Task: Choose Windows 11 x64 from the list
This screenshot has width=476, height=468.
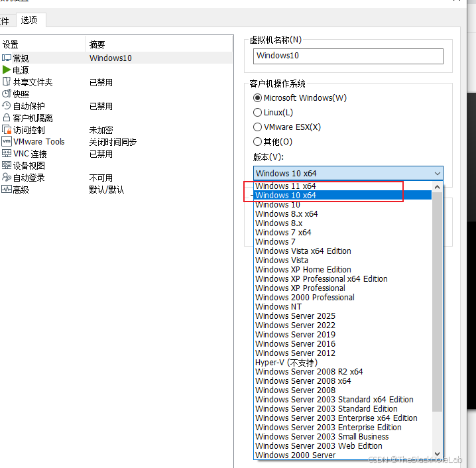Action: [x=343, y=186]
